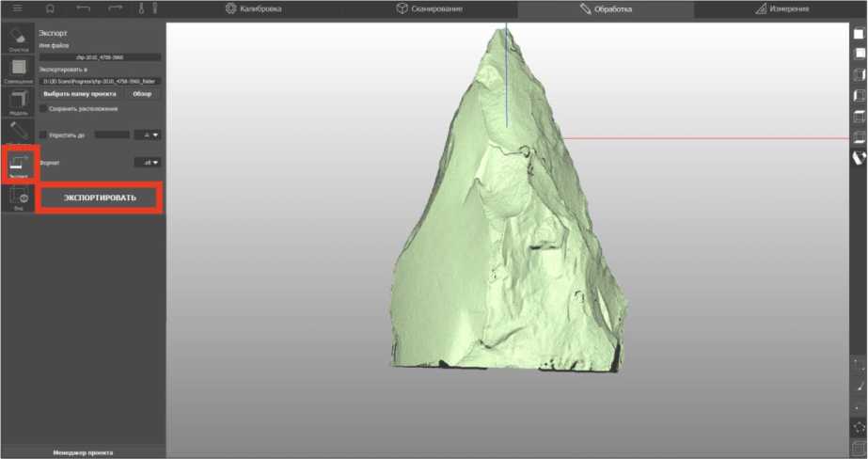Open the Упростить до units dropdown
The image size is (868, 459).
click(x=148, y=135)
